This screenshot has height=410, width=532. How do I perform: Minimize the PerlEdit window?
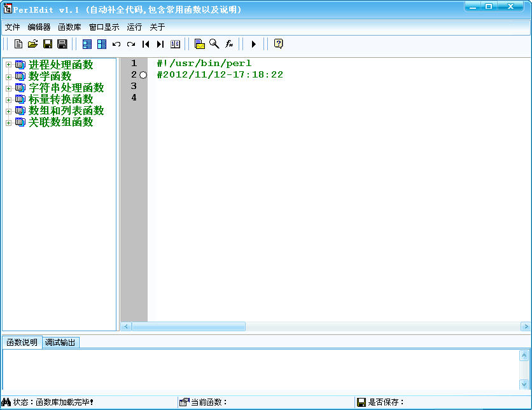473,6
